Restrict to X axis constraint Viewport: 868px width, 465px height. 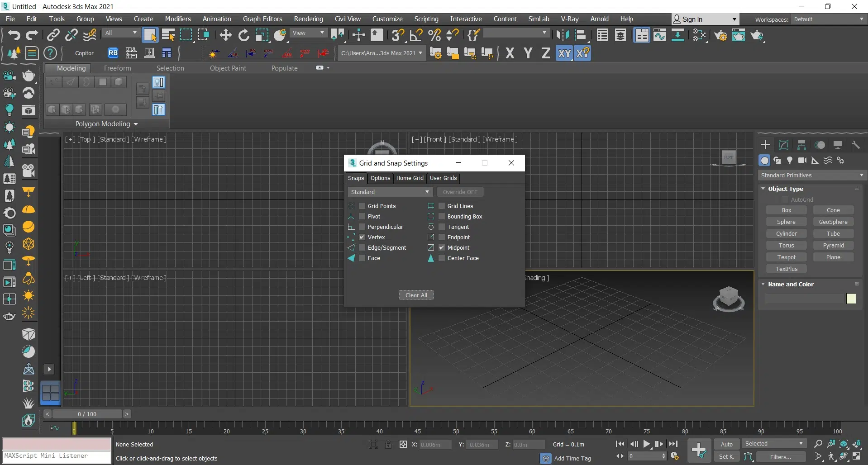pyautogui.click(x=510, y=53)
